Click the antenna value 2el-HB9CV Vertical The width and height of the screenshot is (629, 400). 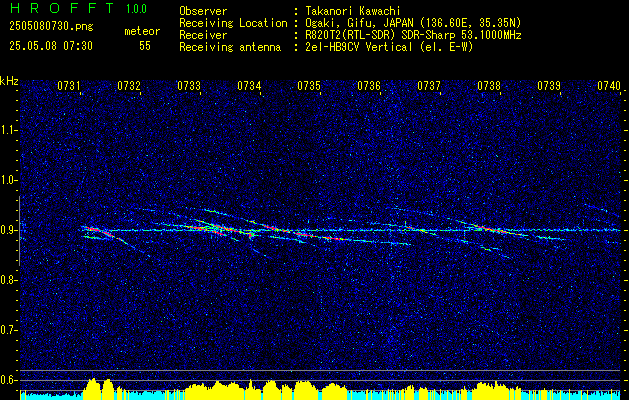pos(359,47)
